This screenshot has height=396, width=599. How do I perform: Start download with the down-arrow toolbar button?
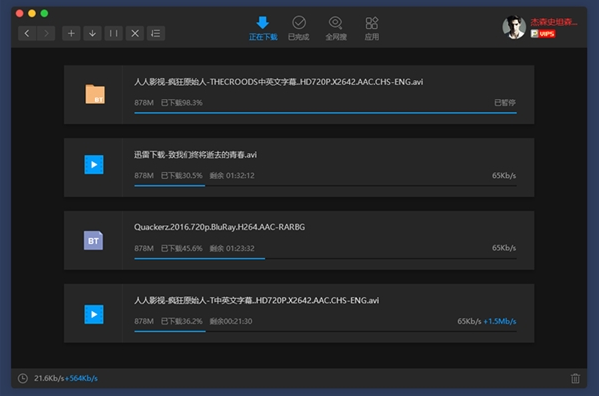click(x=92, y=34)
